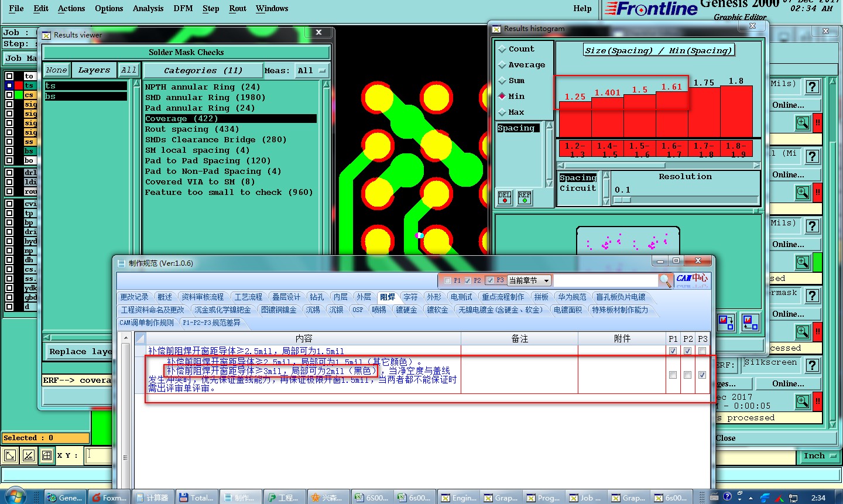Click the Layers button in Results viewer
This screenshot has height=504, width=843.
pos(94,70)
